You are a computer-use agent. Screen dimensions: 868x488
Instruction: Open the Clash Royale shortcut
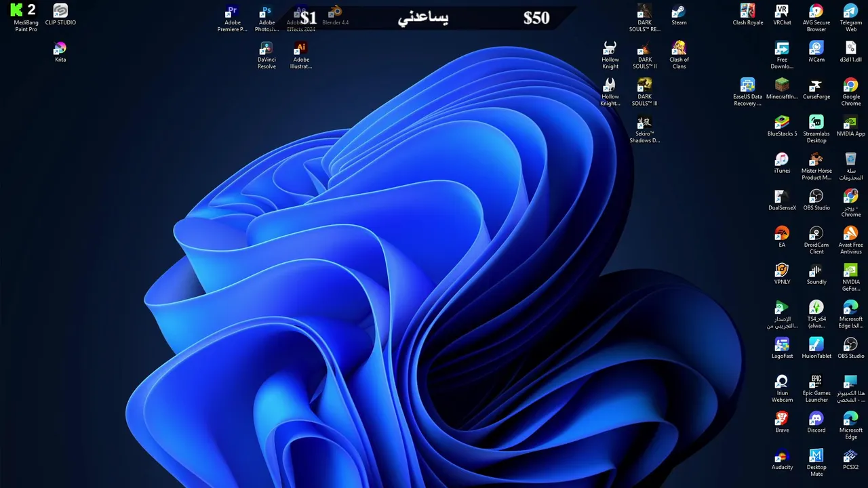748,14
